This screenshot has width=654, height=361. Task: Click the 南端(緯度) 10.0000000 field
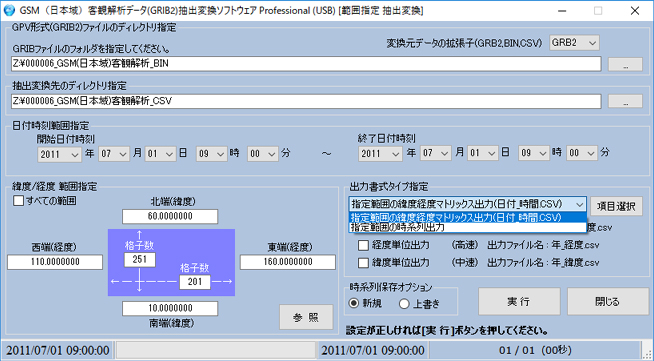(x=170, y=308)
